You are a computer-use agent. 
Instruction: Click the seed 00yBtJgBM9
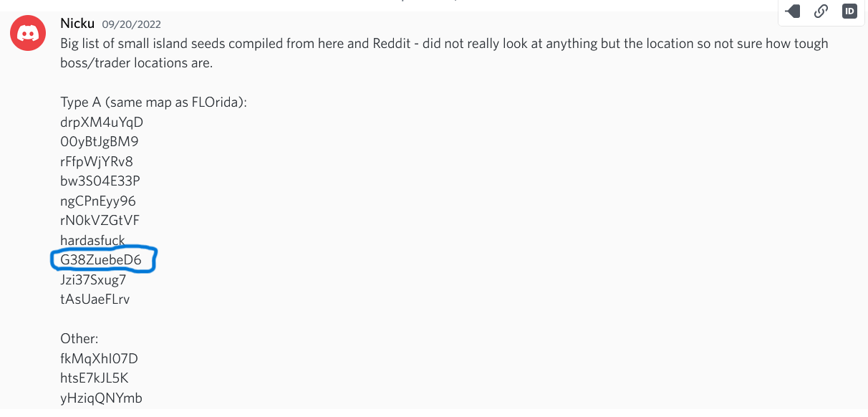coord(100,141)
